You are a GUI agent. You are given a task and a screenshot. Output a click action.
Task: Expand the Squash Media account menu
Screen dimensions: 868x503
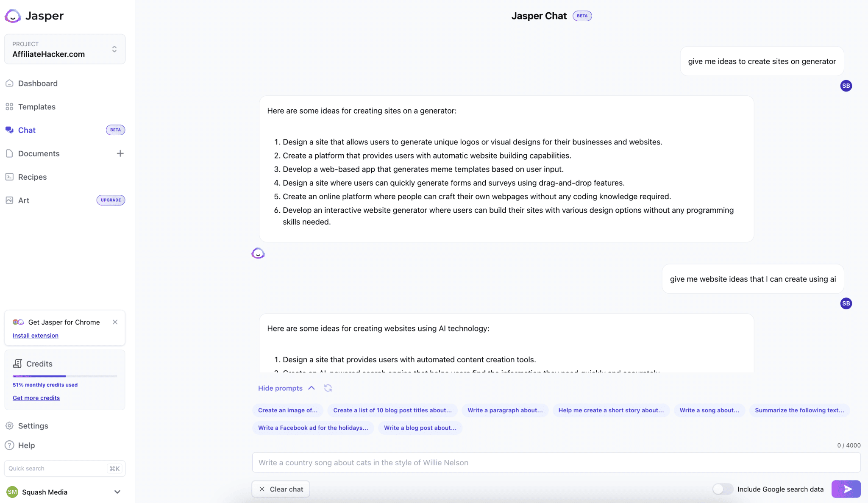tap(117, 492)
